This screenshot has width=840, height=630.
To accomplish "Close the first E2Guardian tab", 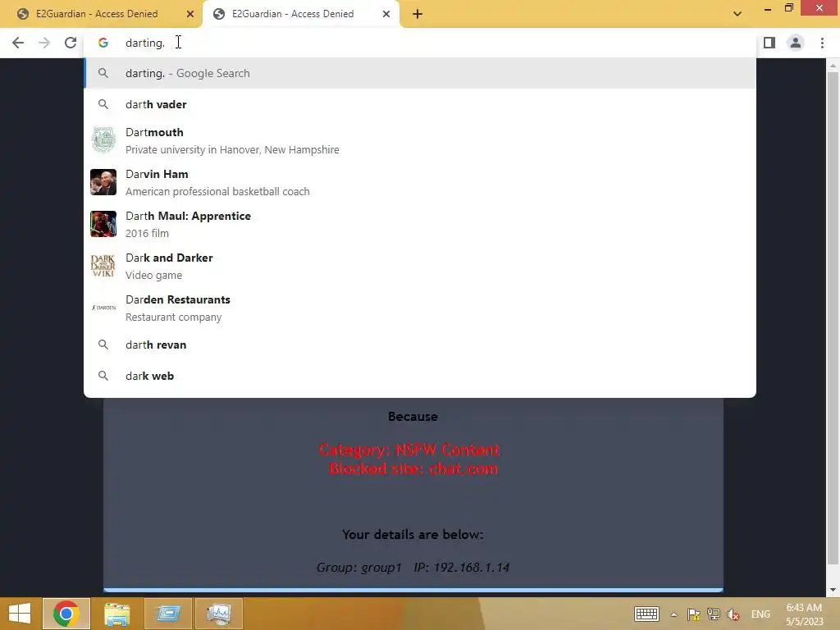I will click(x=190, y=14).
